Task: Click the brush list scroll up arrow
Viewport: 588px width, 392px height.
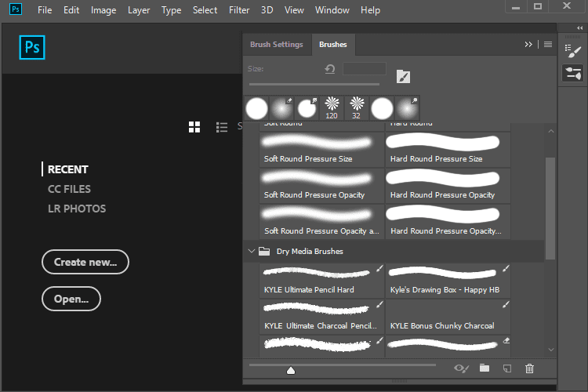Action: click(x=551, y=131)
